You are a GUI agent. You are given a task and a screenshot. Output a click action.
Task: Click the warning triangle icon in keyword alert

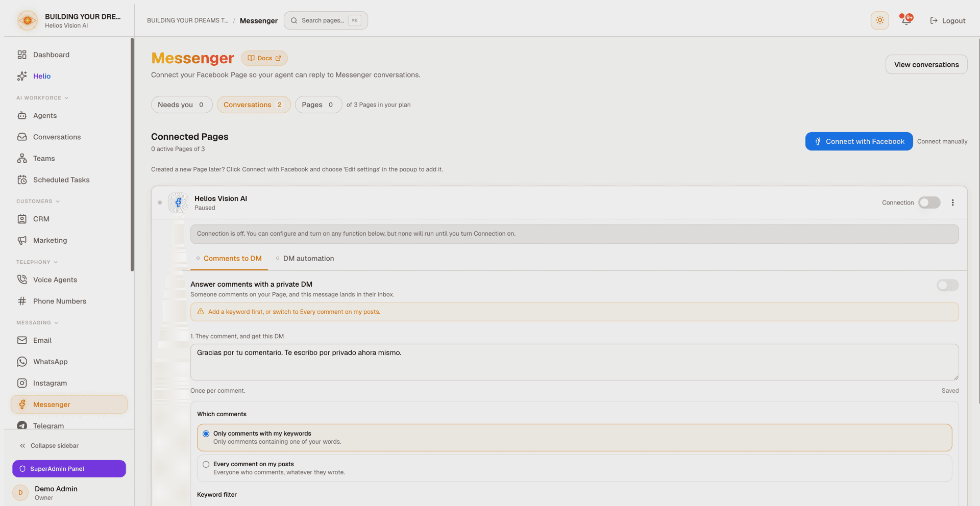coord(201,312)
